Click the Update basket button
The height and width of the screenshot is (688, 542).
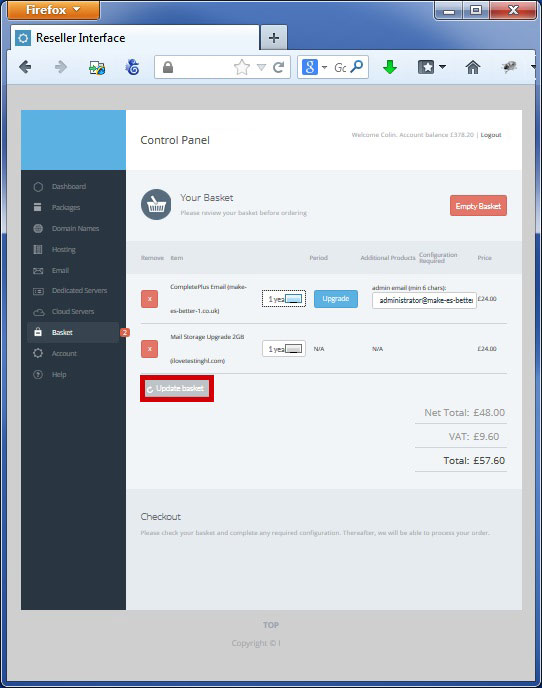[x=177, y=388]
